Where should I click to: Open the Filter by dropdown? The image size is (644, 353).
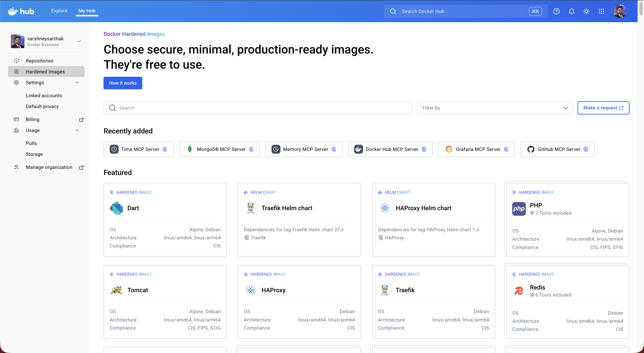point(494,108)
